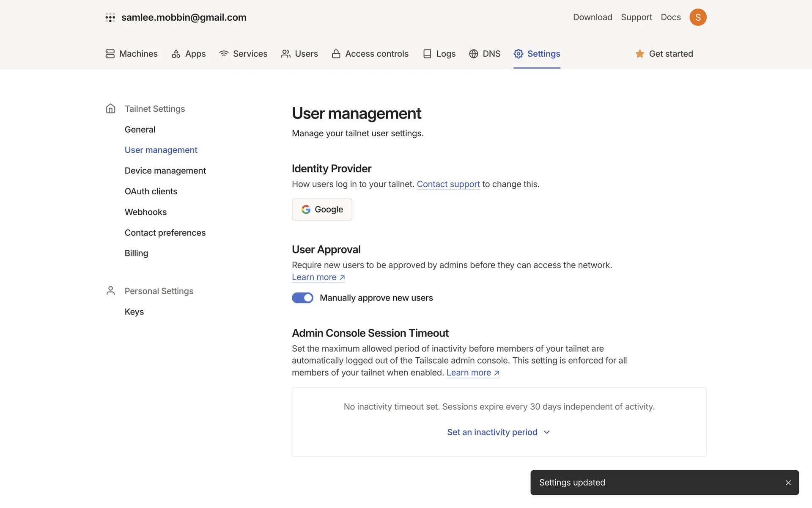Go to Keys under Personal Settings
The height and width of the screenshot is (508, 812).
[x=134, y=312]
